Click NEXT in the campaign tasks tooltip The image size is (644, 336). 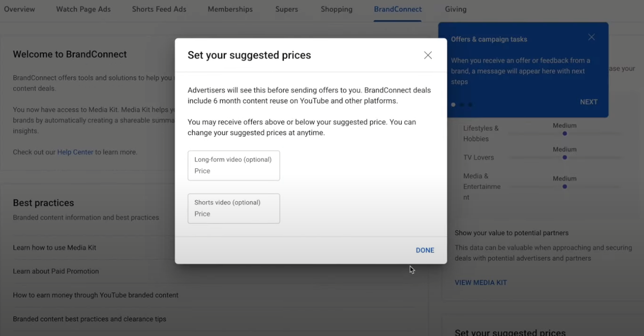(588, 102)
